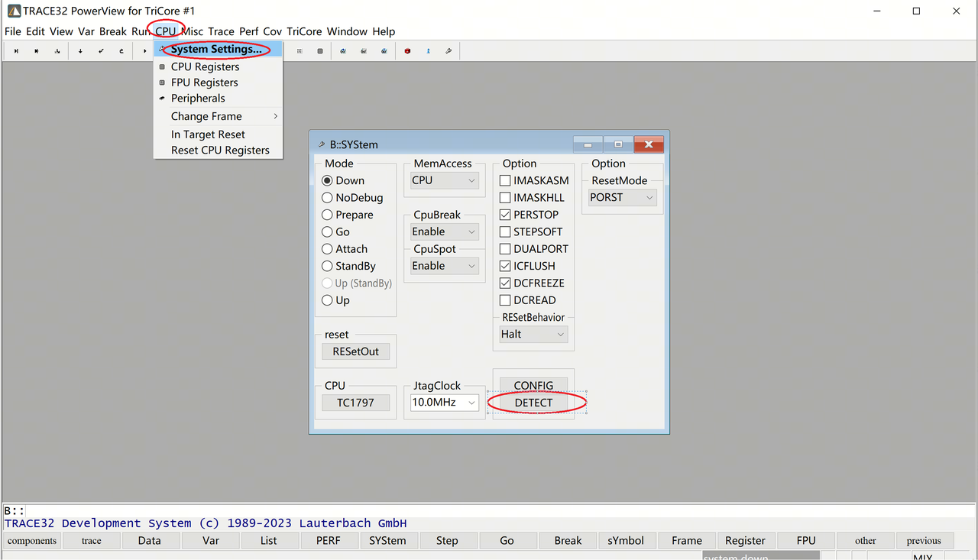The height and width of the screenshot is (560, 978).
Task: Open the CpuSpot Enable dropdown
Action: point(445,267)
